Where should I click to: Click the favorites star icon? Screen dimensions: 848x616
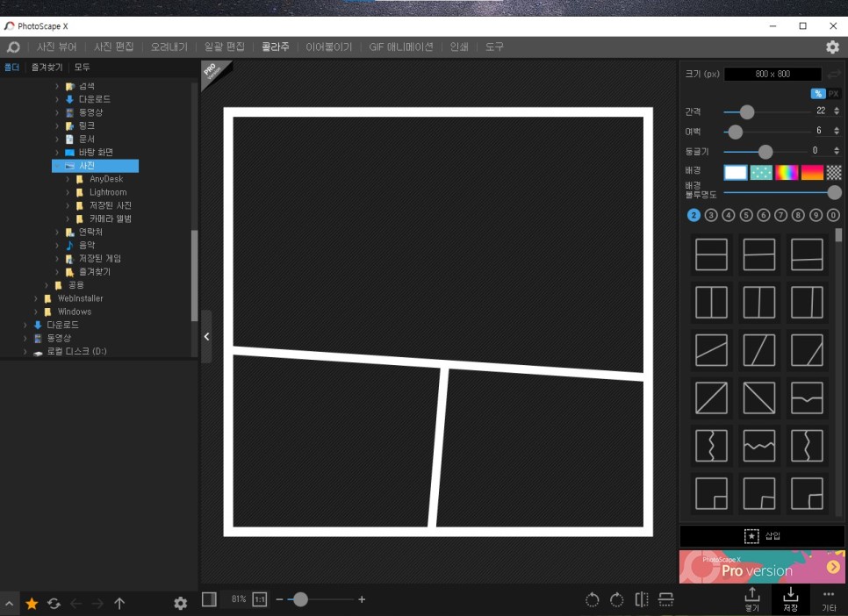(x=32, y=604)
